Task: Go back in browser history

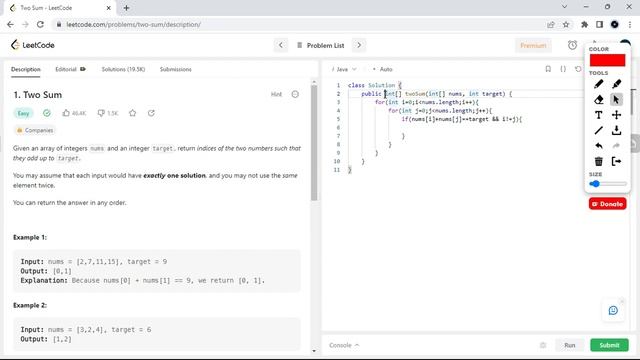Action: [10, 24]
